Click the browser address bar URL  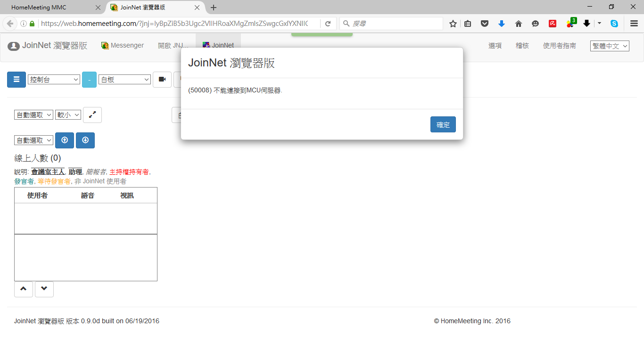(x=174, y=24)
